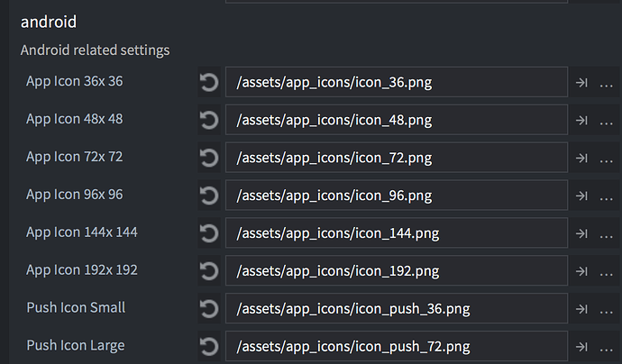Reset the Push Icon Large setting
The image size is (622, 364).
(209, 346)
